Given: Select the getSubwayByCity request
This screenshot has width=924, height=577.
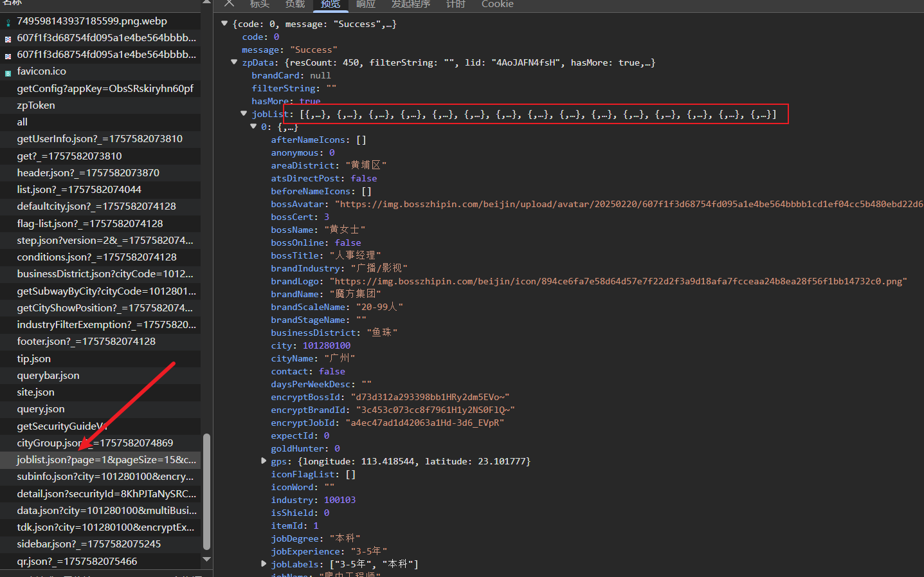Looking at the screenshot, I should pyautogui.click(x=100, y=291).
